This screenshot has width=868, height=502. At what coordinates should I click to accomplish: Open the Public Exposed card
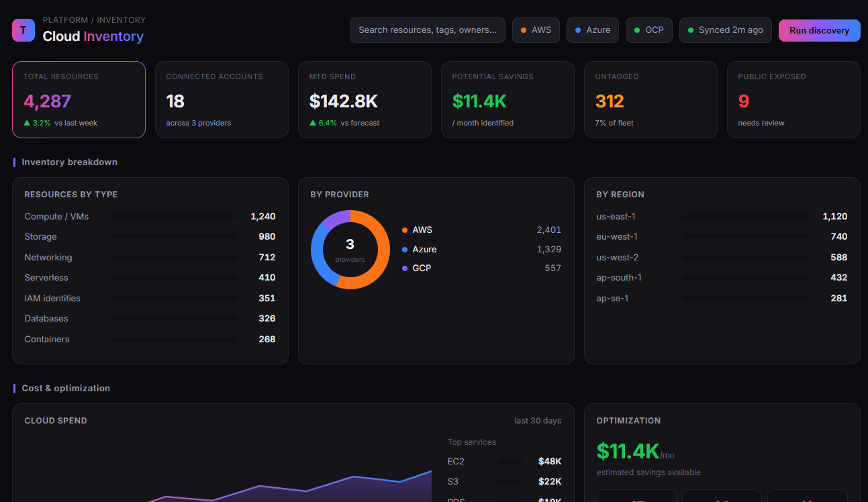coord(793,99)
